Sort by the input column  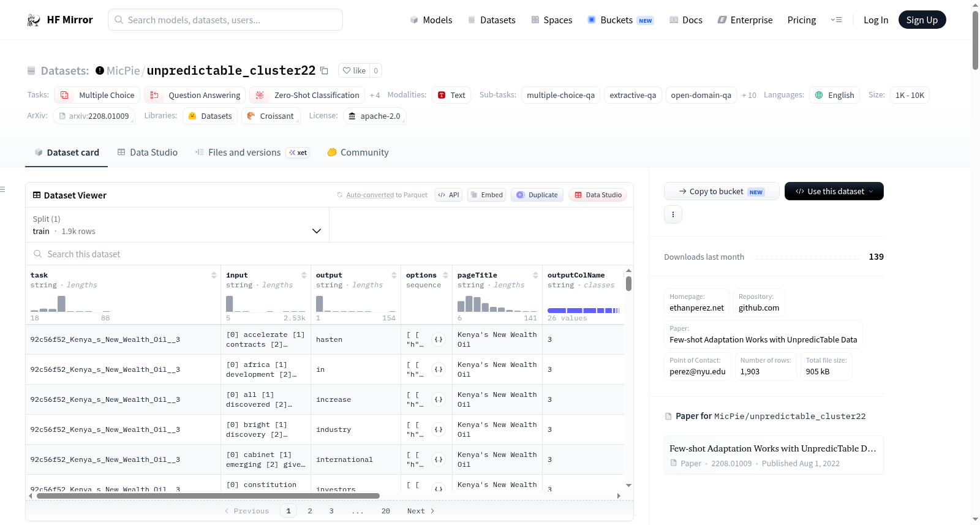click(304, 275)
